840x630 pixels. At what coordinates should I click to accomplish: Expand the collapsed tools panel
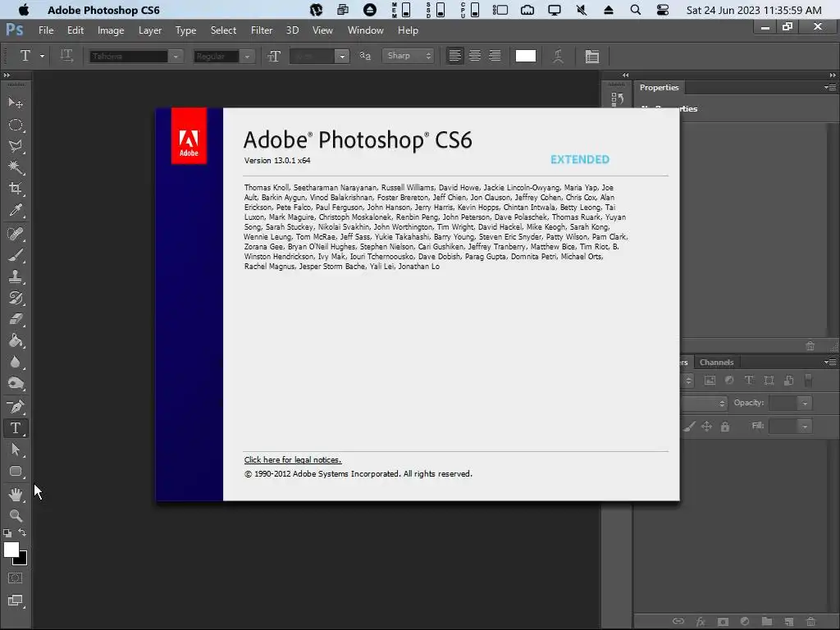coord(7,75)
